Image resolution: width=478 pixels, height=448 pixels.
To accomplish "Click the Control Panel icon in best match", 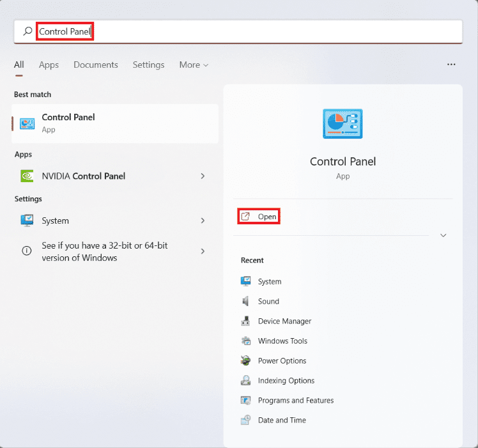I will [x=27, y=123].
